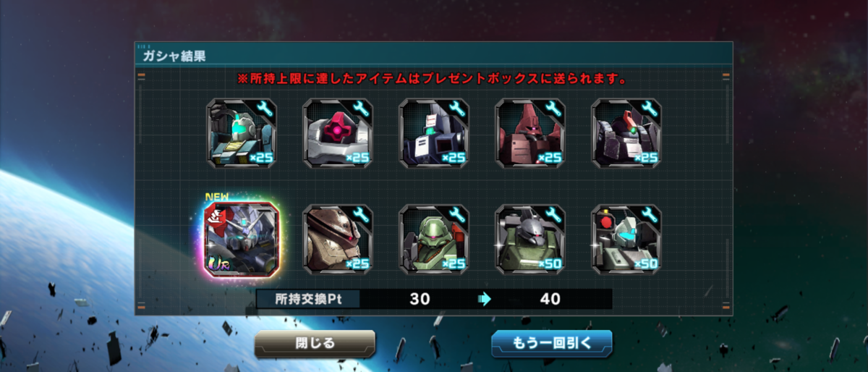Tap the wrench badge on navy suit
Image resolution: width=868 pixels, height=372 pixels.
point(456,110)
